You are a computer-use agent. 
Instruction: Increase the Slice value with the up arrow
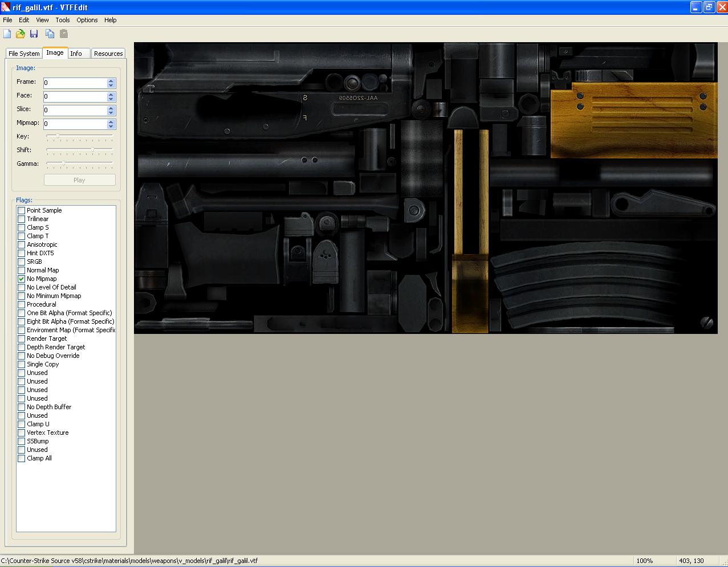(x=111, y=108)
